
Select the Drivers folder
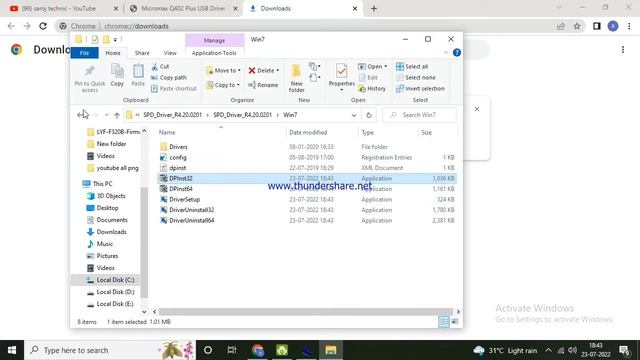coord(178,147)
